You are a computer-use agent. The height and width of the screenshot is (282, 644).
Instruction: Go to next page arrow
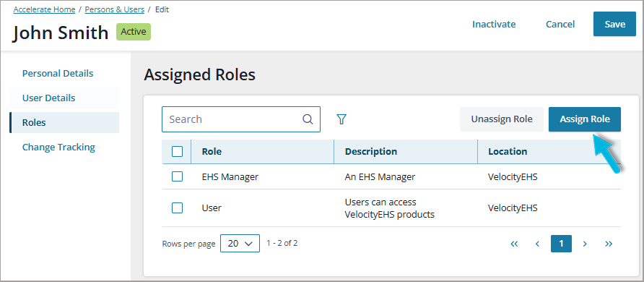click(585, 244)
